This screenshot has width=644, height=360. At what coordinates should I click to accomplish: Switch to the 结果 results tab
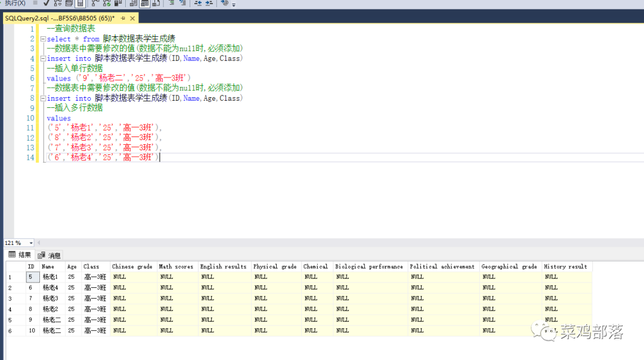click(x=20, y=255)
